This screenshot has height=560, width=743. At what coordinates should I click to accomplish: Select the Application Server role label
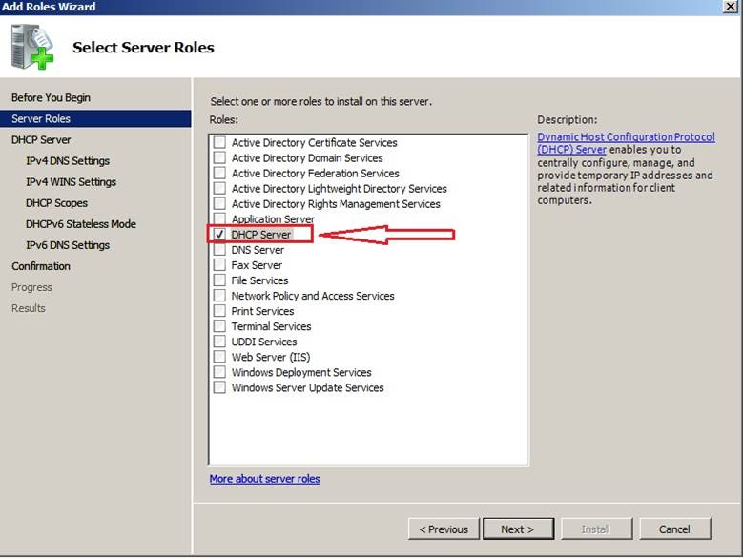click(x=273, y=218)
